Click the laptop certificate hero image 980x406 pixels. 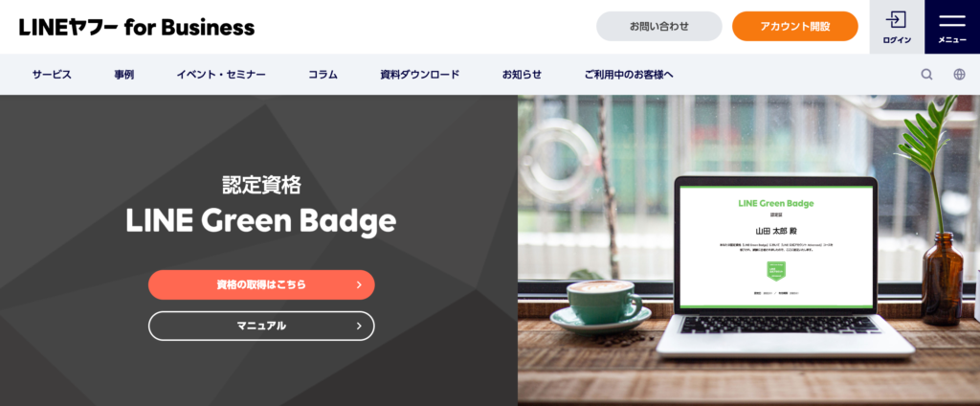point(748,250)
